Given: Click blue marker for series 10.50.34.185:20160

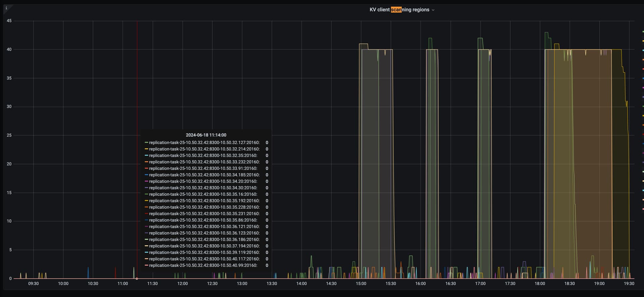Looking at the screenshot, I should [x=146, y=175].
